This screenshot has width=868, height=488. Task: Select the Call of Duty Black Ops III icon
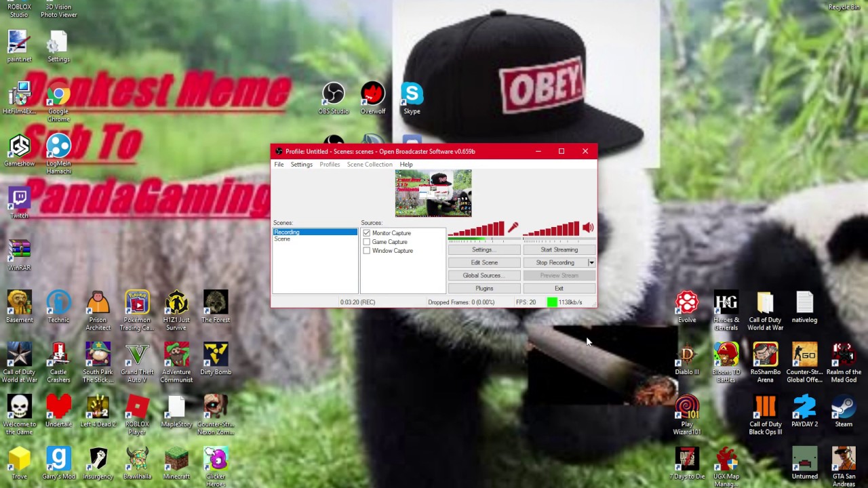[765, 415]
